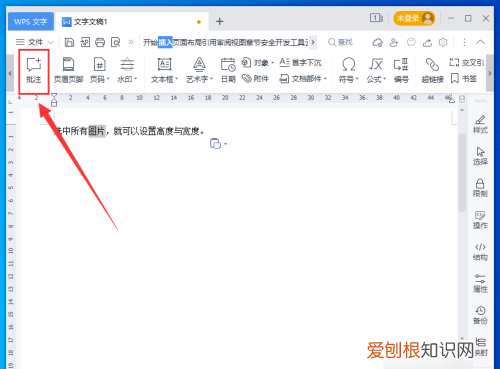Open the three-dot more options menu
Viewport: 500px width, 369px height.
coord(464,42)
